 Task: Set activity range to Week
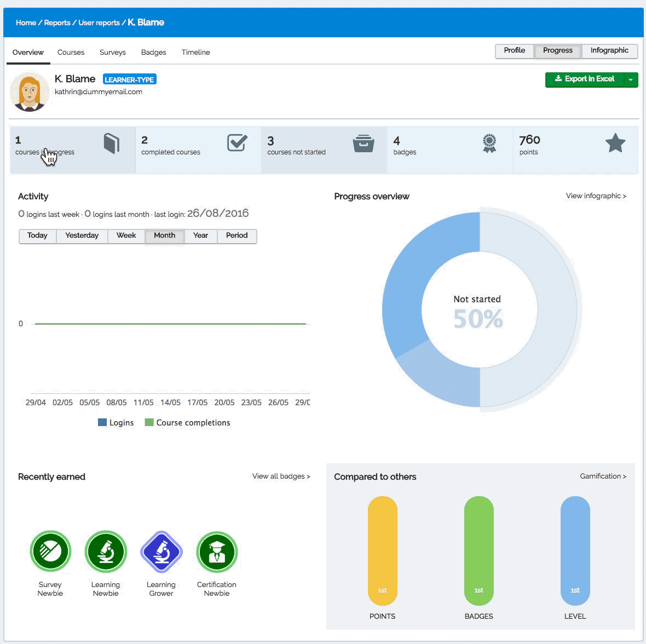(126, 236)
